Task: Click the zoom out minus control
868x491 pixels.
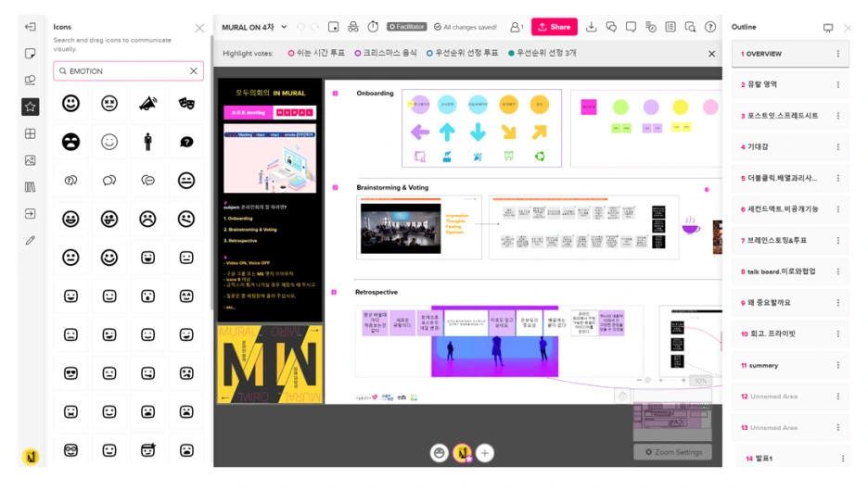Action: tap(639, 381)
